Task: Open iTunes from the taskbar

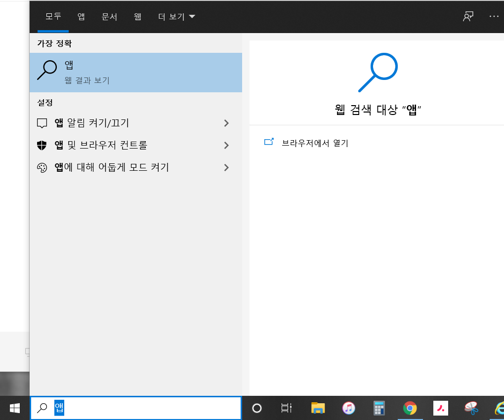Action: [x=349, y=408]
